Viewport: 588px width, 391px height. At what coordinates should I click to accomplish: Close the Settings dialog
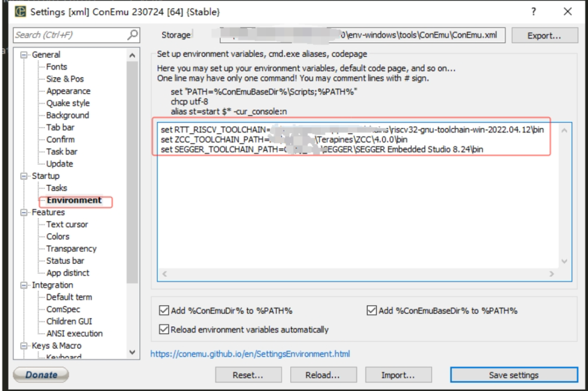point(568,11)
